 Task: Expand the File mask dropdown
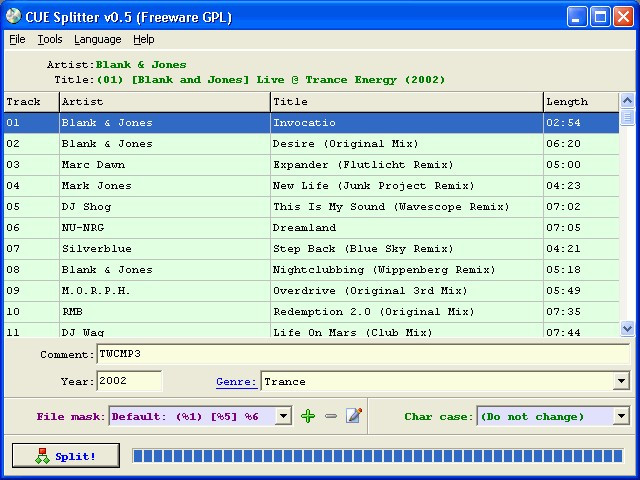pos(283,416)
